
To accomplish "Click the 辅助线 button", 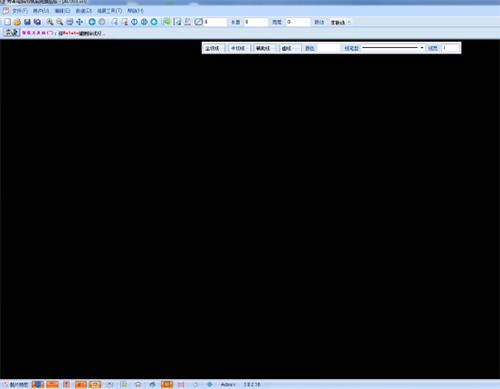I will [x=263, y=48].
